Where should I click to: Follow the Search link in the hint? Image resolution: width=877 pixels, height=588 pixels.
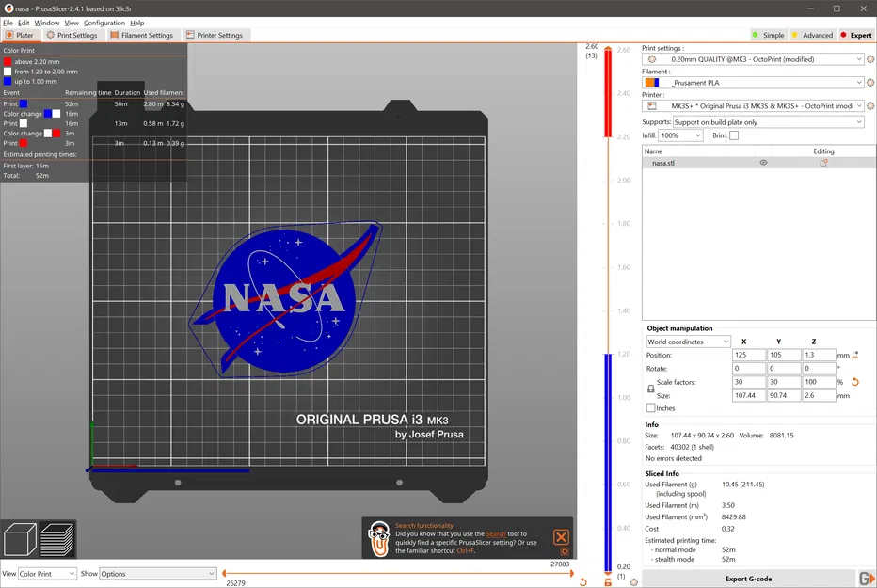coord(496,533)
